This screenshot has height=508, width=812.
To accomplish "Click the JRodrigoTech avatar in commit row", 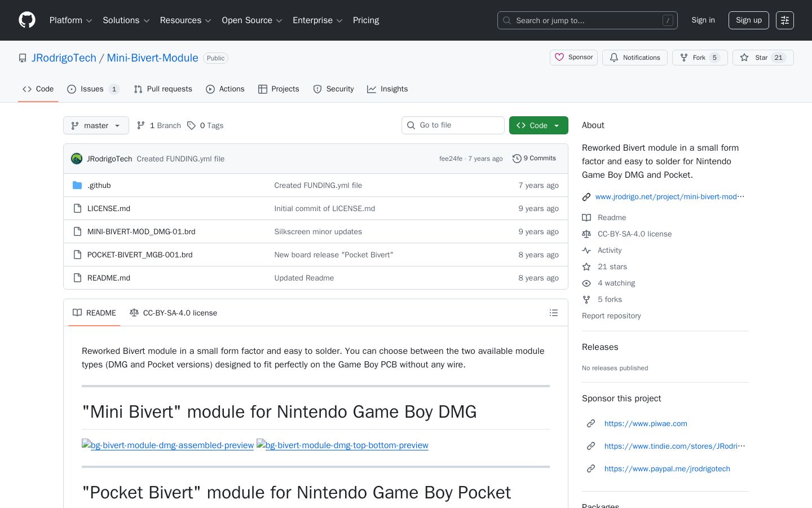I will (77, 159).
